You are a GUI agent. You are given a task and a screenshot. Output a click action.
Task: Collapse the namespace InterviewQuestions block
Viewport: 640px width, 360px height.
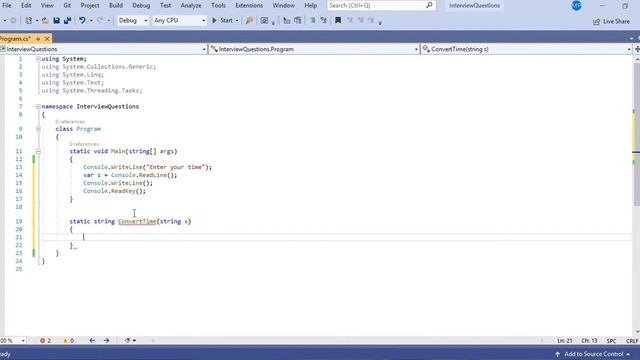(38, 107)
